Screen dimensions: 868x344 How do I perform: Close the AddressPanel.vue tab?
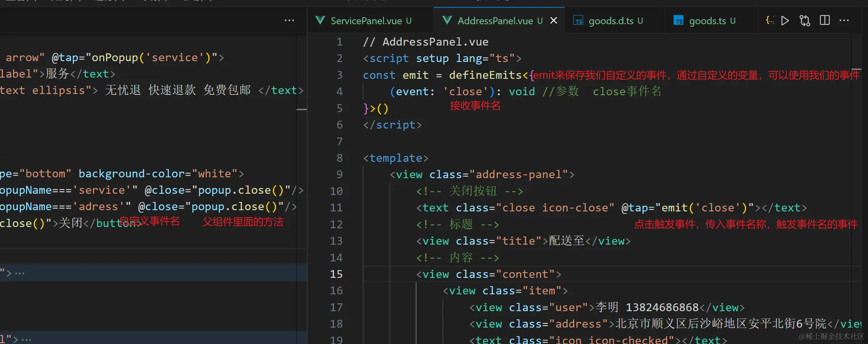click(x=554, y=21)
